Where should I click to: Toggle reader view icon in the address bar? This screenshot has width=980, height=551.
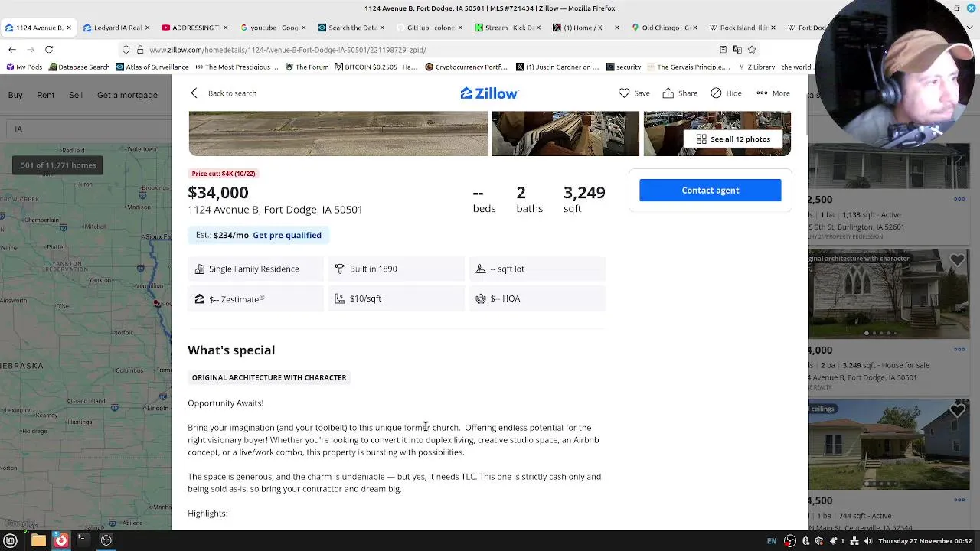(x=723, y=50)
